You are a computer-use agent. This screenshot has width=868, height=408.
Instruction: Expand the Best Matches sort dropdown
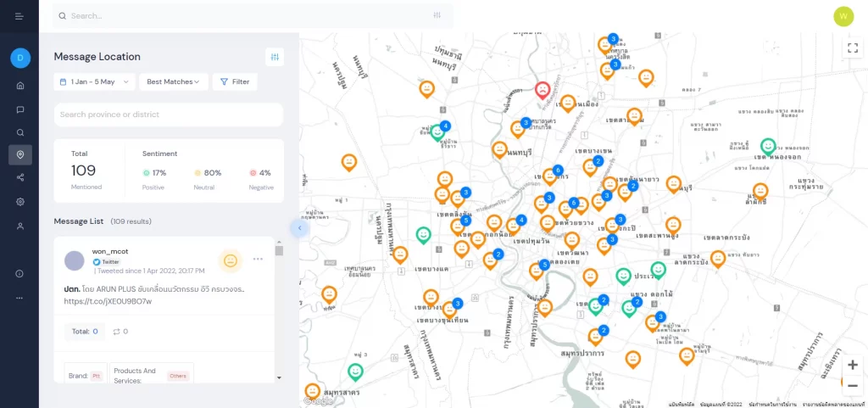point(172,81)
